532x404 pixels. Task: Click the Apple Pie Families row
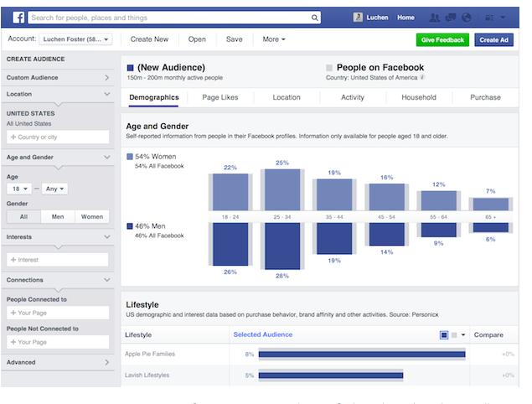pos(319,354)
